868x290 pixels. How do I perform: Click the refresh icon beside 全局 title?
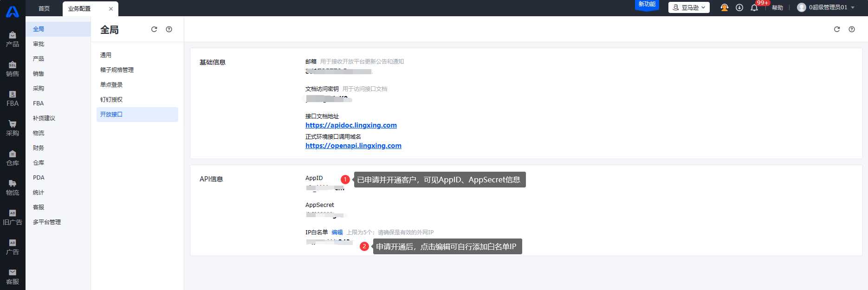(154, 29)
